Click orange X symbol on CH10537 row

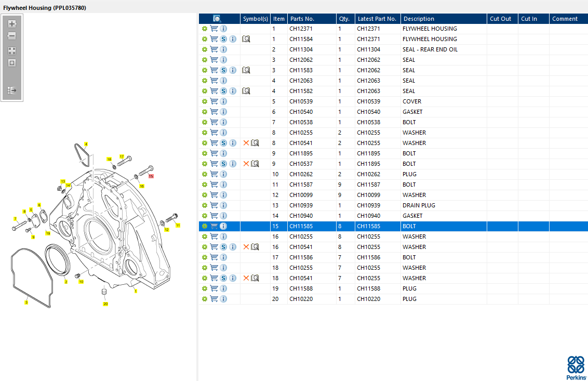246,164
